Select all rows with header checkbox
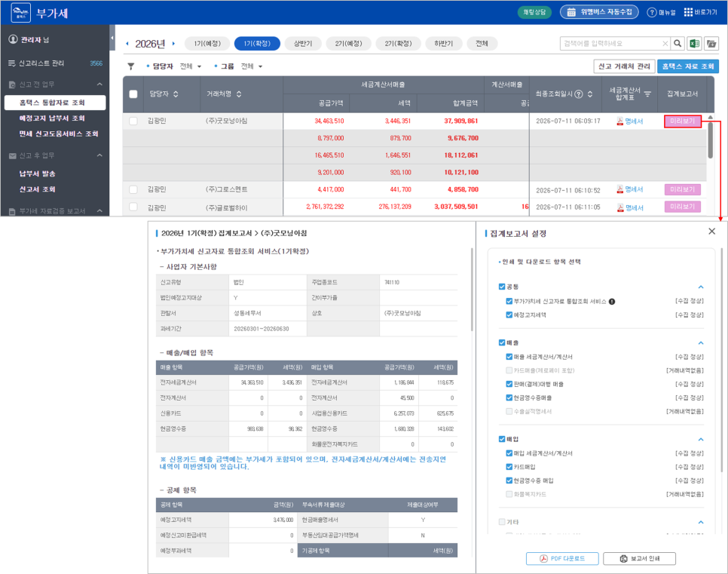This screenshot has height=574, width=728. pyautogui.click(x=133, y=94)
